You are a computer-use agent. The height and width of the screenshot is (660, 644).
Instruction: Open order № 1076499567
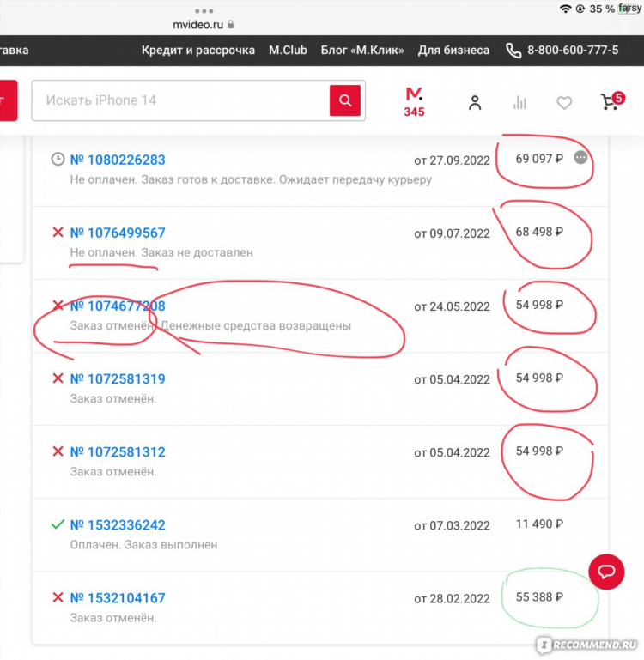118,233
